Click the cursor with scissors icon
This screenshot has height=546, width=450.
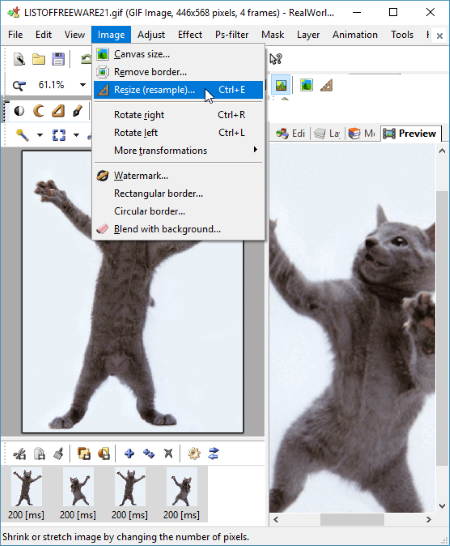(x=276, y=59)
